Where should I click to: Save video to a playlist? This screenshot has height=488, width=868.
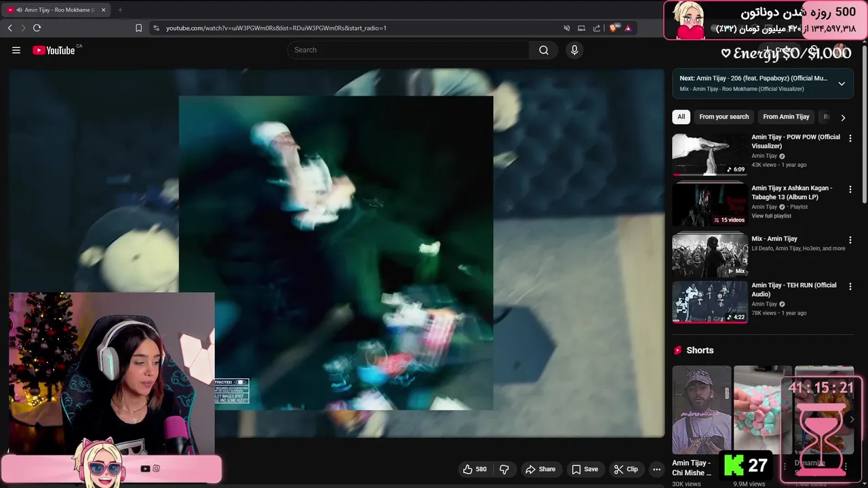(585, 469)
